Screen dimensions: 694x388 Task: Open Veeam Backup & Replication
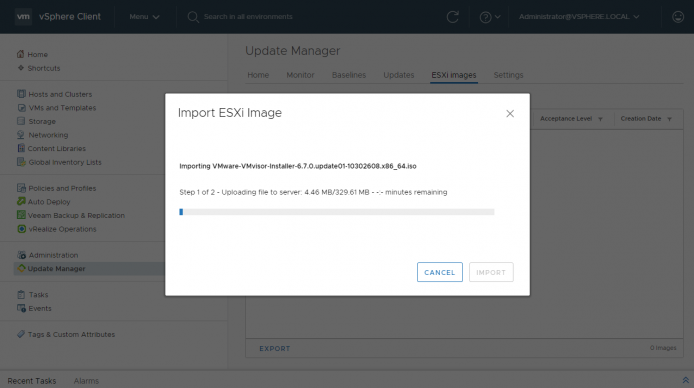[x=76, y=215]
